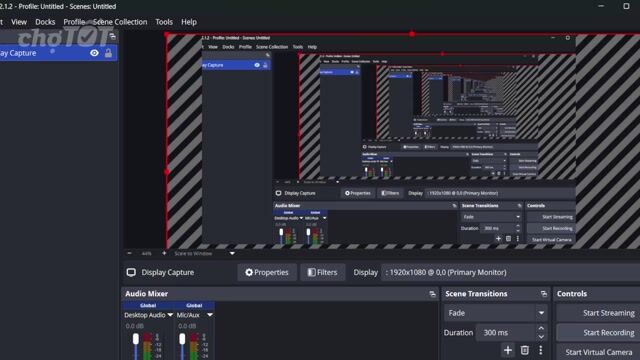
Task: Expand the Mic/Aux options arrow
Action: 210,315
